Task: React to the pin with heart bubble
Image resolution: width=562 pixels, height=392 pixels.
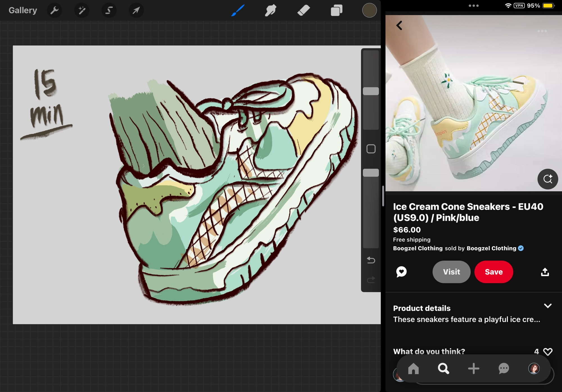Action: pyautogui.click(x=401, y=272)
